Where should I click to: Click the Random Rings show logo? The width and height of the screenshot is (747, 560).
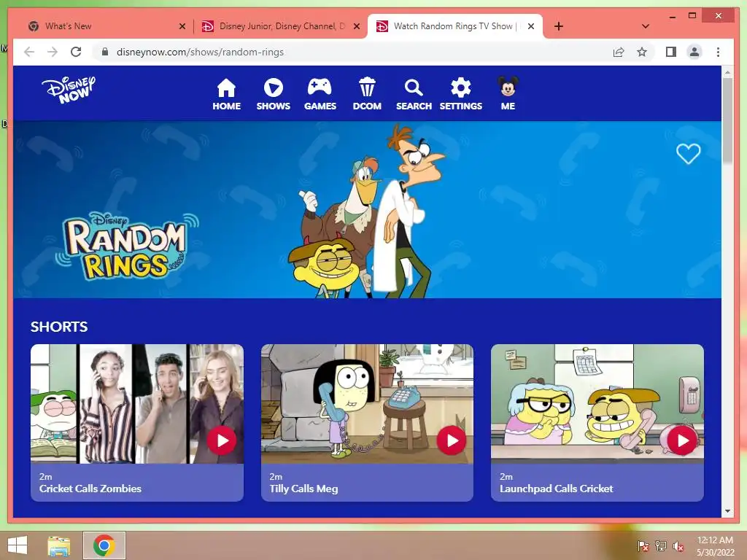point(128,246)
